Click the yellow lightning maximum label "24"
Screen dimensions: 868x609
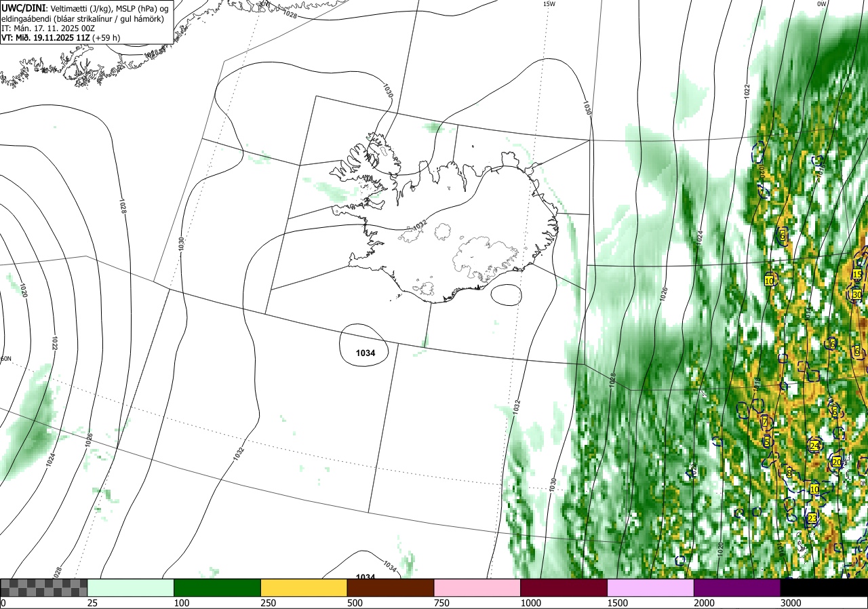[814, 446]
